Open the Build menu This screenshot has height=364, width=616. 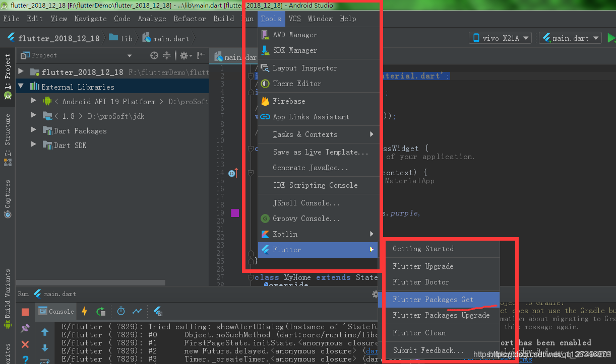pos(223,19)
